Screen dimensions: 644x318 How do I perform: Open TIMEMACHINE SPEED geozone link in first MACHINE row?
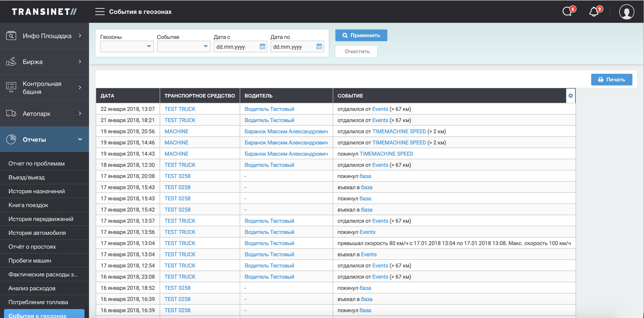pos(399,131)
